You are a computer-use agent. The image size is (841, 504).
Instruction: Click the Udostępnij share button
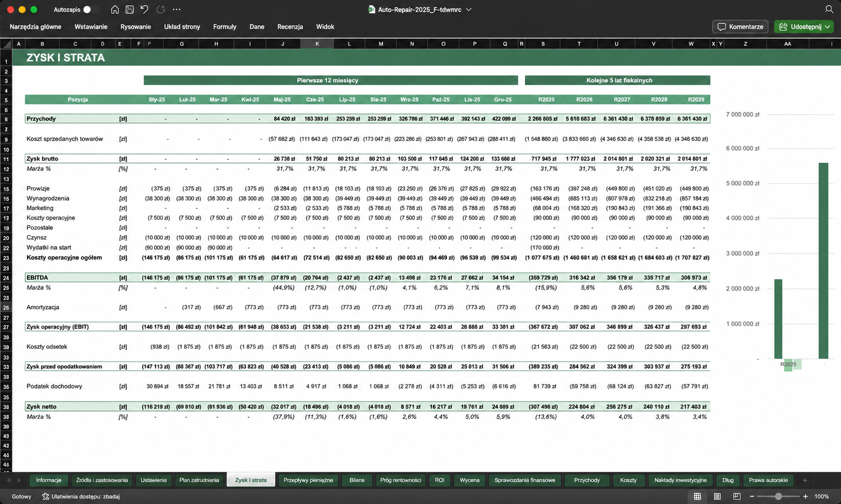tap(804, 26)
